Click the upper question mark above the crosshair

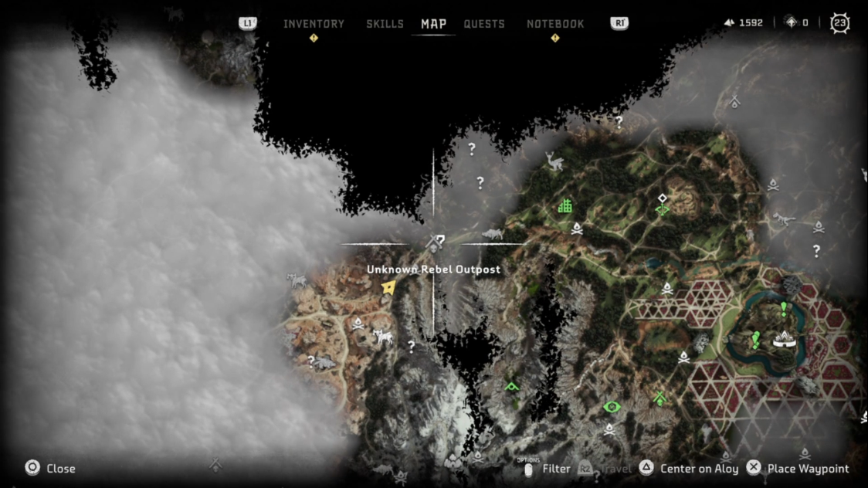(x=472, y=148)
